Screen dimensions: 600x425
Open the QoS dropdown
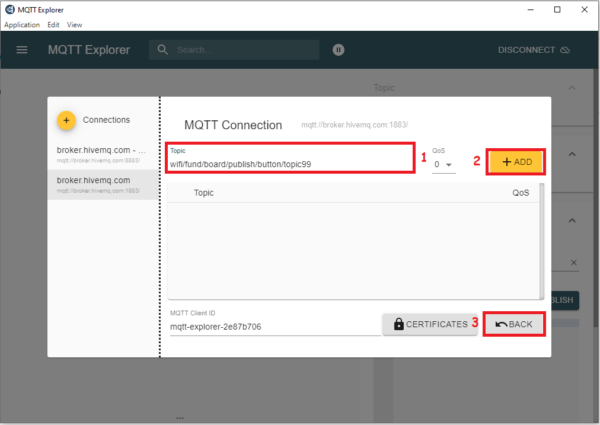click(443, 164)
